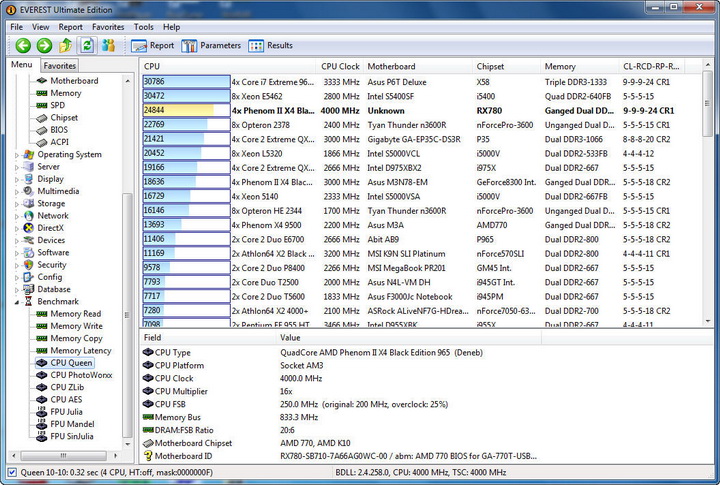Open the File menu
Screen dimensions: 720x485
tap(17, 27)
